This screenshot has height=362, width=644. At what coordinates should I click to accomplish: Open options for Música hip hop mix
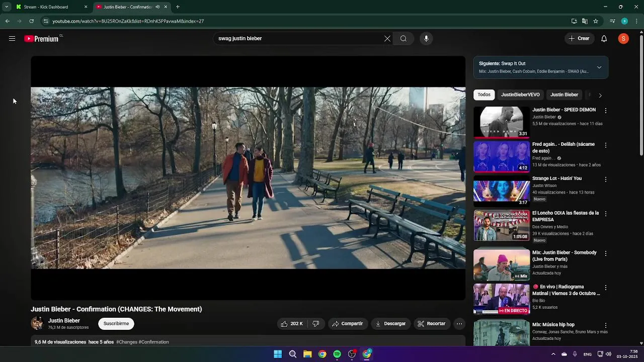pos(606,325)
